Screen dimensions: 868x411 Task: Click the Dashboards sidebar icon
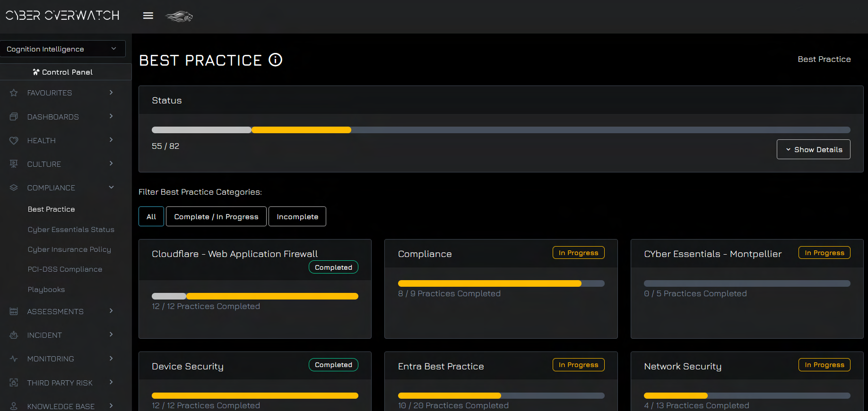pyautogui.click(x=14, y=117)
